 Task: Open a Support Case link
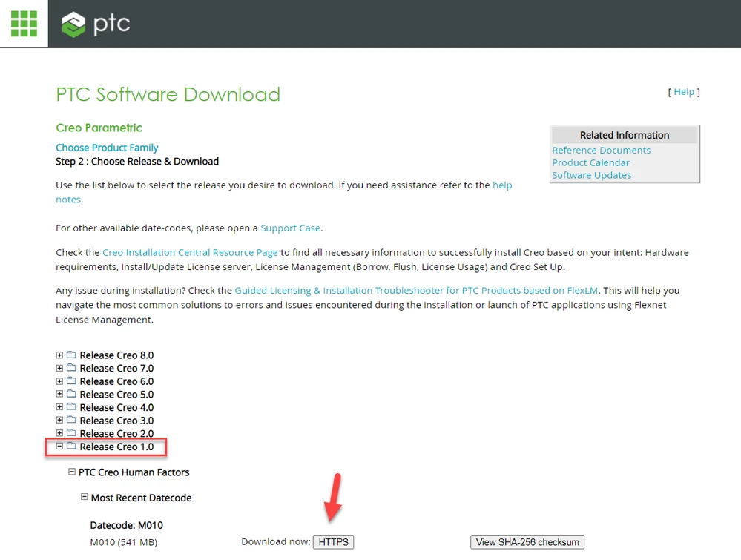290,228
